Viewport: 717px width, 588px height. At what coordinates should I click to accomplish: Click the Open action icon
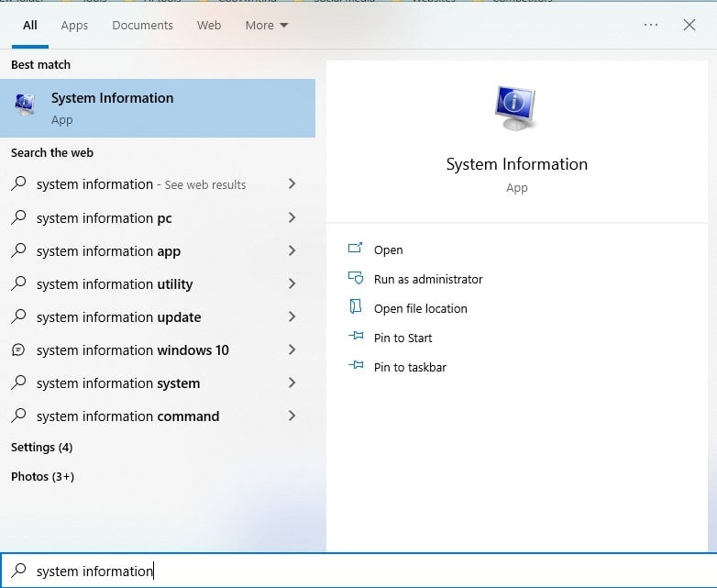point(356,249)
